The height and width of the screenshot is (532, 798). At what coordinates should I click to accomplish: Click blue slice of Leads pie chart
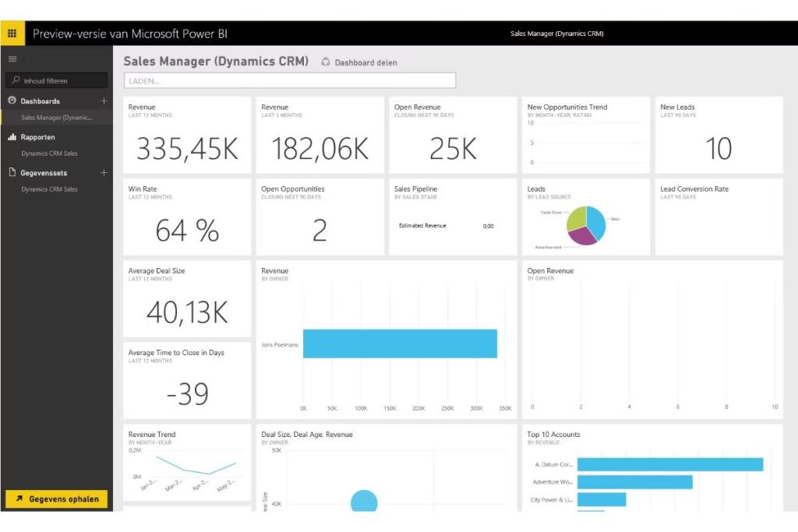click(595, 221)
